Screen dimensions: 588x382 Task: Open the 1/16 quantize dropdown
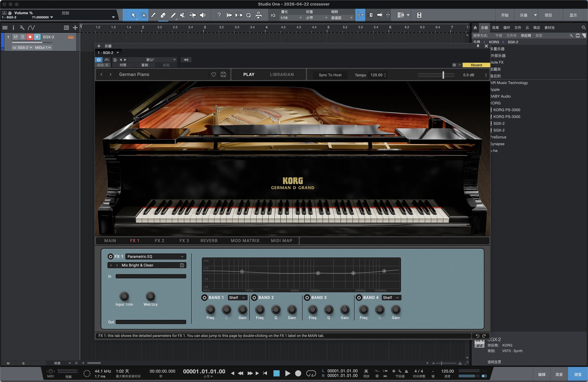point(291,18)
